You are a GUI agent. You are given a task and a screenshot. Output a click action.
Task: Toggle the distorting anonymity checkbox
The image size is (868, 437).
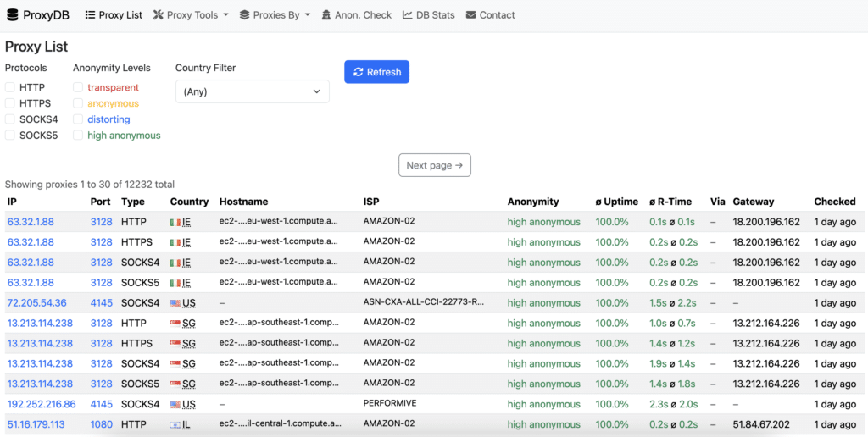tap(78, 119)
